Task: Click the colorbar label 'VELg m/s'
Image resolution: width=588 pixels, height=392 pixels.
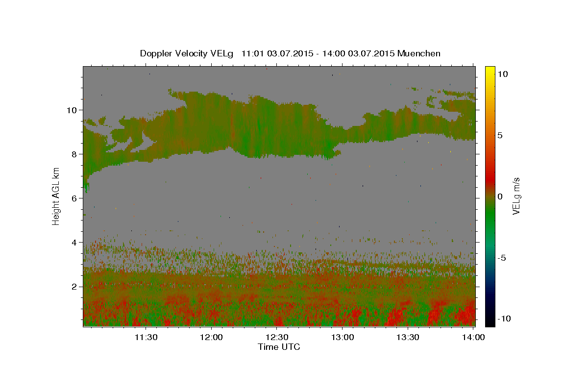Action: [516, 196]
